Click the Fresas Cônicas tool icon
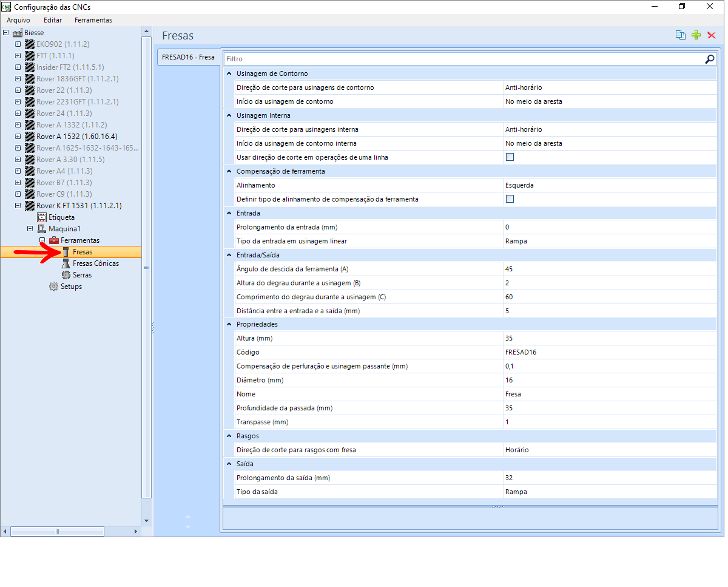The image size is (728, 587). tap(66, 263)
